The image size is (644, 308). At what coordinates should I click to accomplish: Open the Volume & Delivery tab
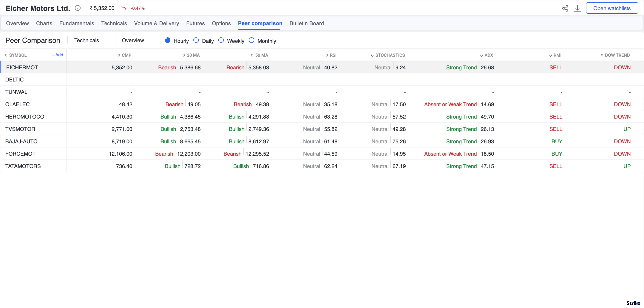point(156,23)
